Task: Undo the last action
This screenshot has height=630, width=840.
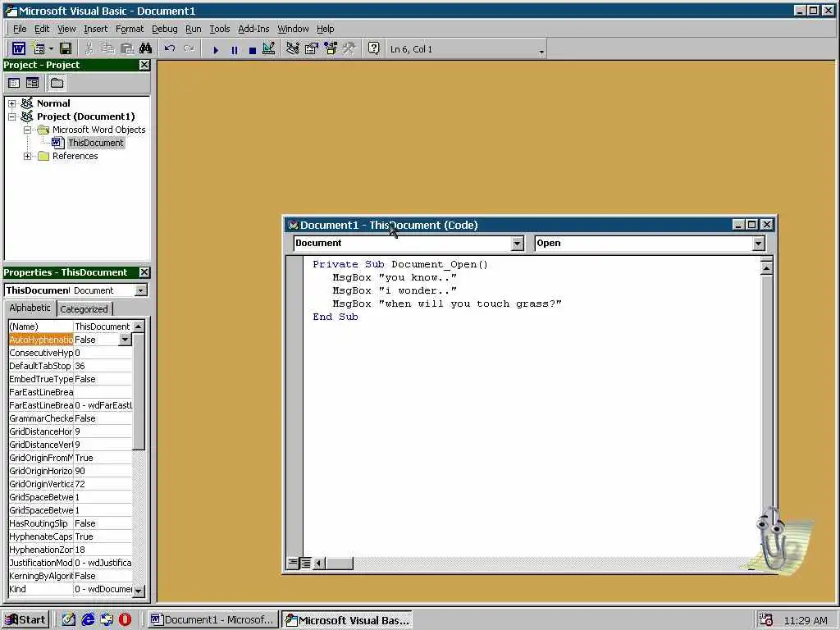Action: click(x=170, y=48)
